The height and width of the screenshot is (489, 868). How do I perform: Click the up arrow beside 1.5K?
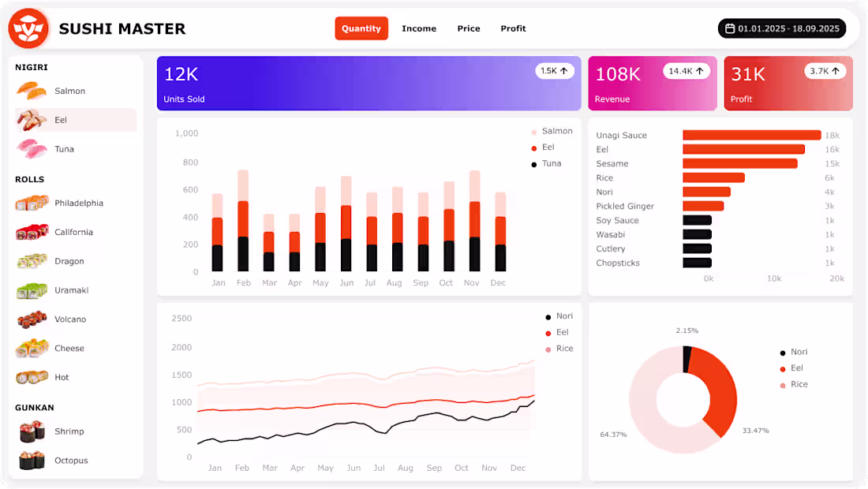(563, 71)
